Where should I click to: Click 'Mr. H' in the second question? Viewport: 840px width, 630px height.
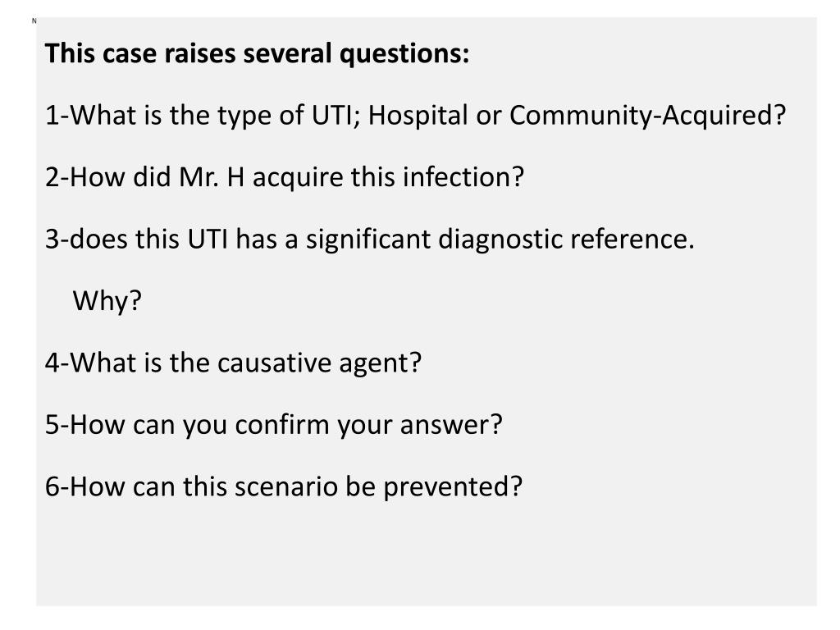(x=212, y=177)
